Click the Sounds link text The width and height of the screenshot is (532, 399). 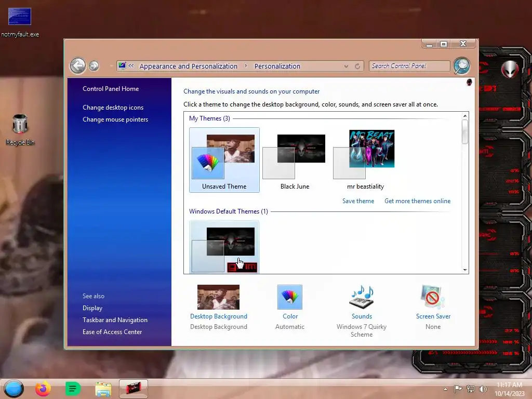tap(362, 316)
